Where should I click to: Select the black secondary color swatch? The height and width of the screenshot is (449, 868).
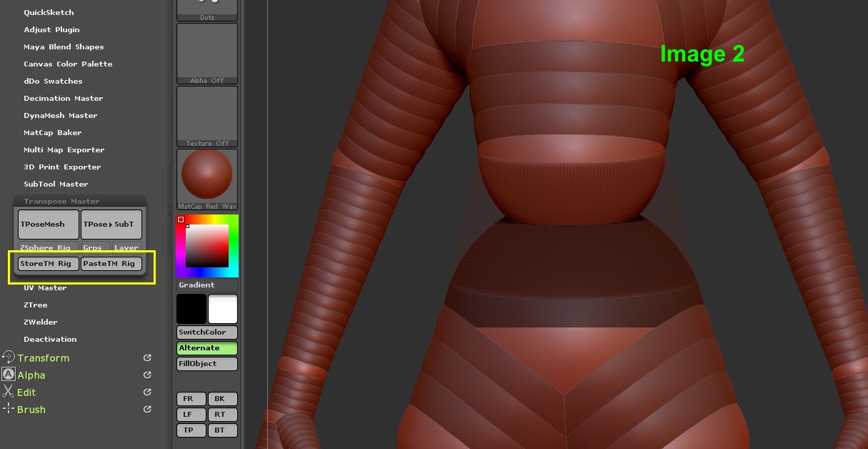click(x=191, y=309)
